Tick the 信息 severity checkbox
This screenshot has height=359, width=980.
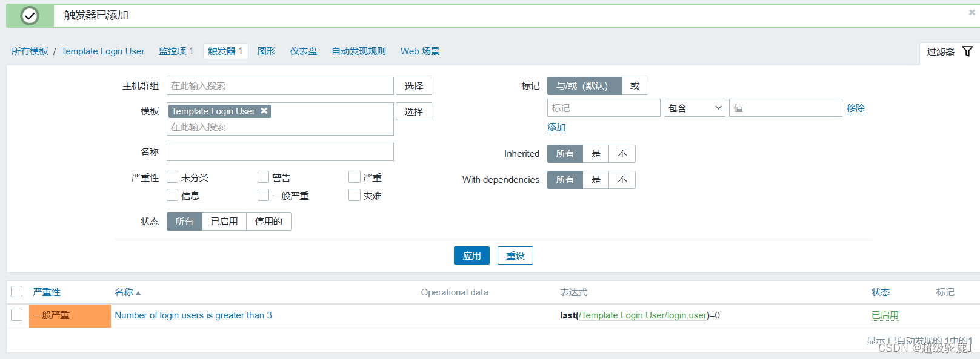pos(173,195)
